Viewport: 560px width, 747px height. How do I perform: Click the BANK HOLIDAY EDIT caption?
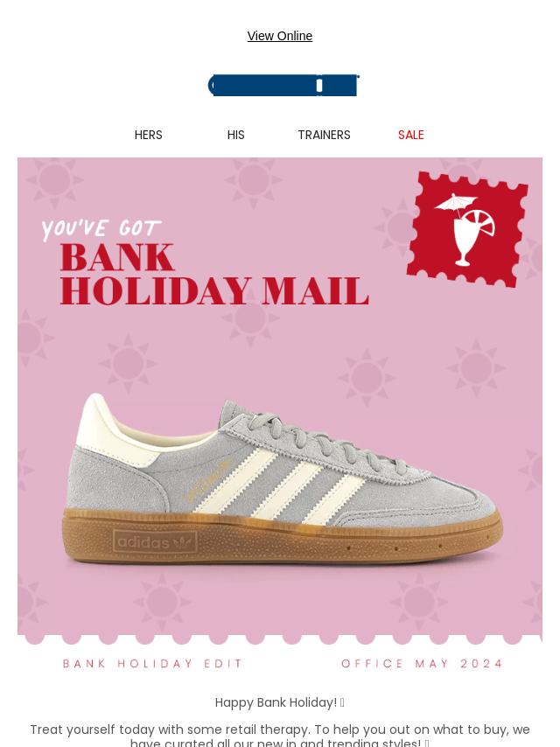[x=152, y=664]
